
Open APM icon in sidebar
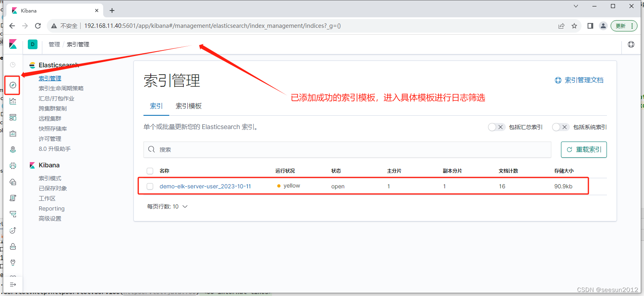[x=13, y=214]
